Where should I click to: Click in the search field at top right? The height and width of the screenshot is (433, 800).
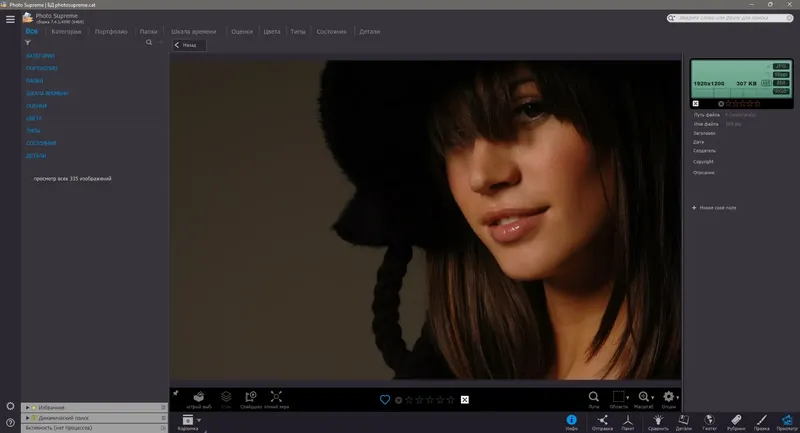point(731,18)
